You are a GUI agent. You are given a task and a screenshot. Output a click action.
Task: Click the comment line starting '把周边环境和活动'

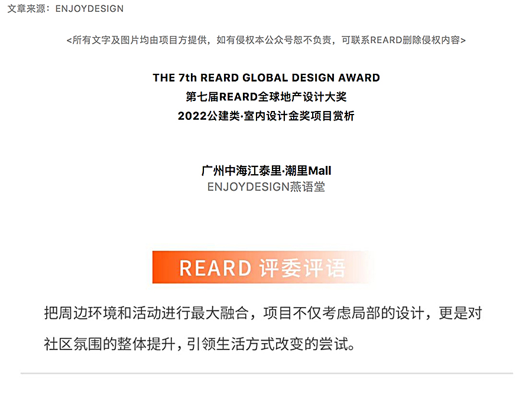(x=263, y=313)
